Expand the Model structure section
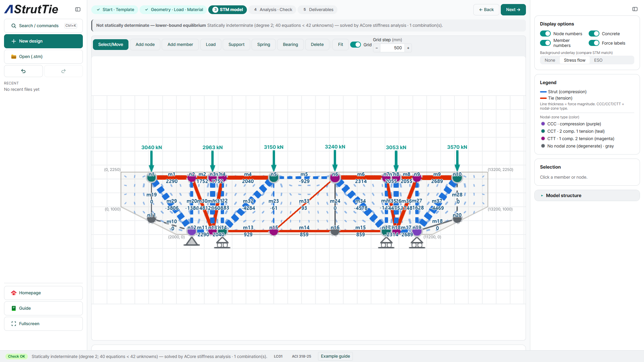The height and width of the screenshot is (362, 644). pyautogui.click(x=587, y=195)
